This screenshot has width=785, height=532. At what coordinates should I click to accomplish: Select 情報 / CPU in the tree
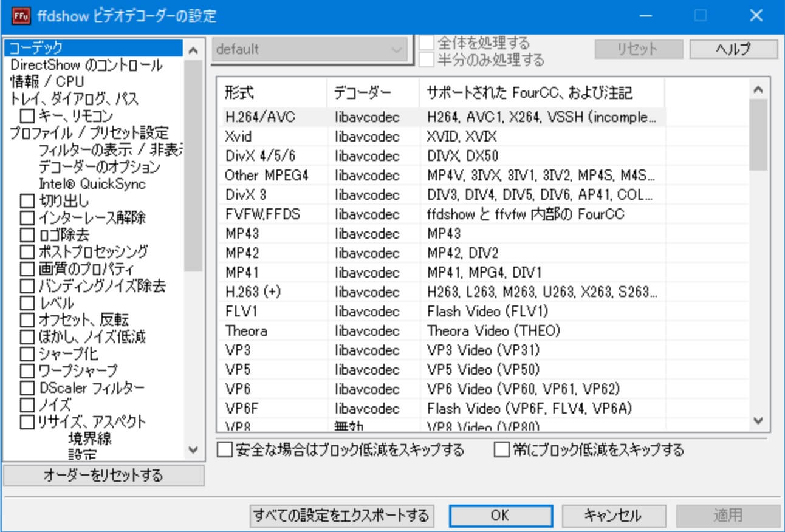pyautogui.click(x=47, y=82)
